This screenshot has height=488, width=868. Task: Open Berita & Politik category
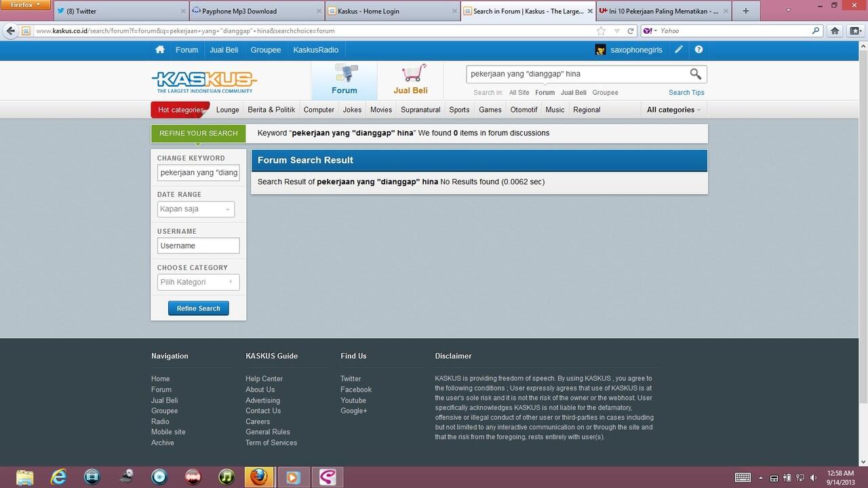coord(271,110)
